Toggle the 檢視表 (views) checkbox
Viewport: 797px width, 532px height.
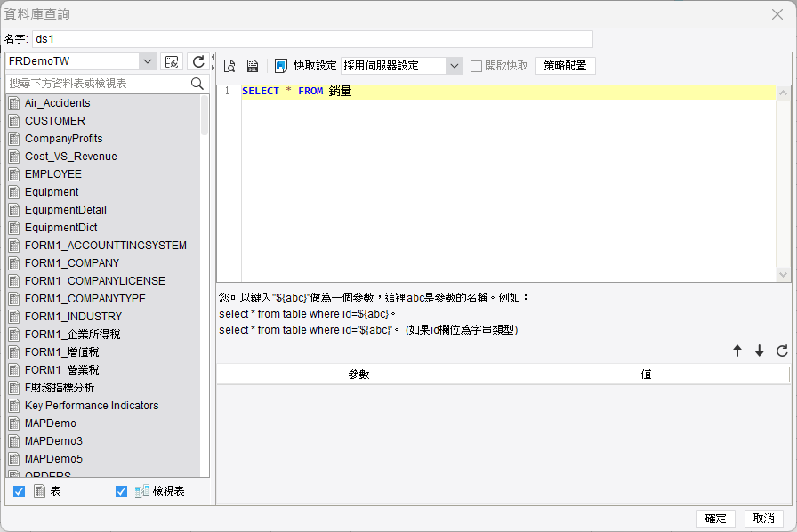[x=121, y=491]
